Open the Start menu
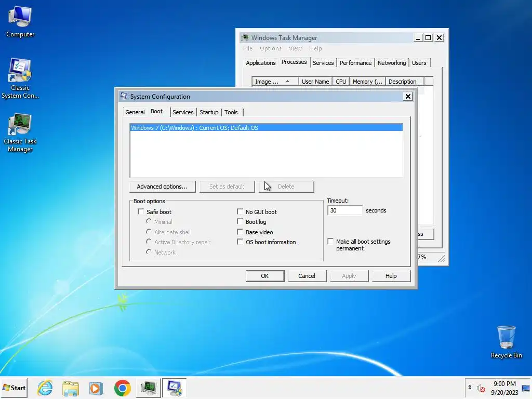This screenshot has height=399, width=532. [x=14, y=388]
